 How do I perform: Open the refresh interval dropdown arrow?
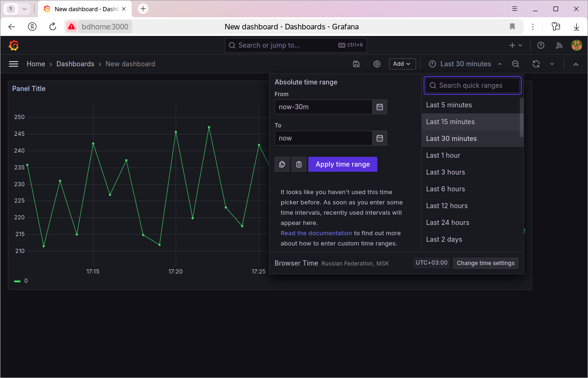[x=552, y=64]
